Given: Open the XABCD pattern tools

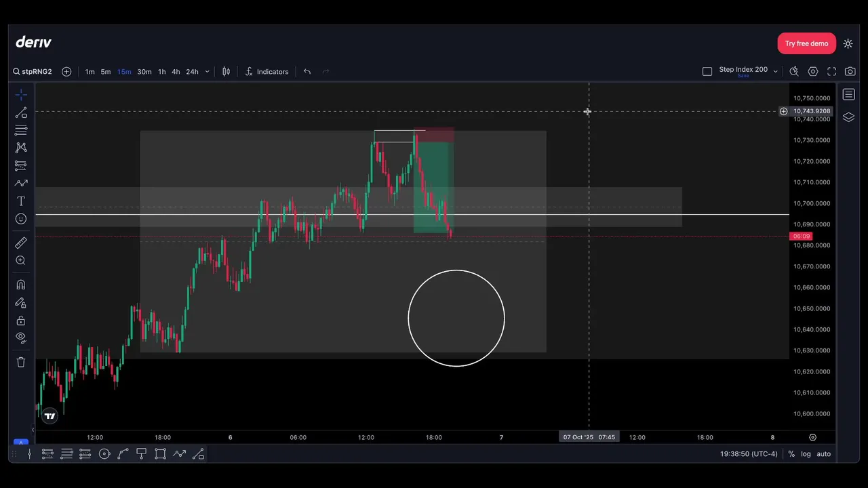Looking at the screenshot, I should pyautogui.click(x=21, y=148).
